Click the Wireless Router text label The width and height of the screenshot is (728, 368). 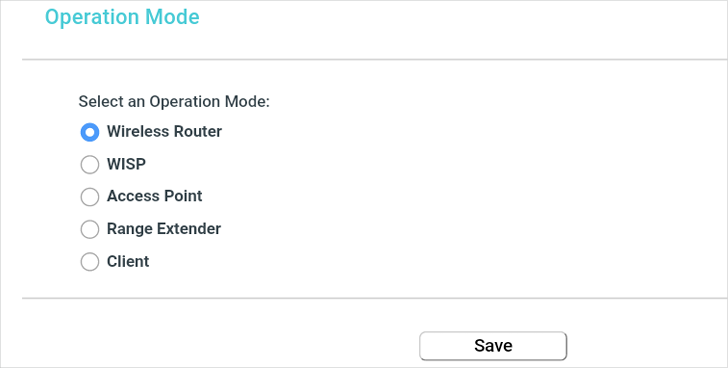pyautogui.click(x=164, y=131)
